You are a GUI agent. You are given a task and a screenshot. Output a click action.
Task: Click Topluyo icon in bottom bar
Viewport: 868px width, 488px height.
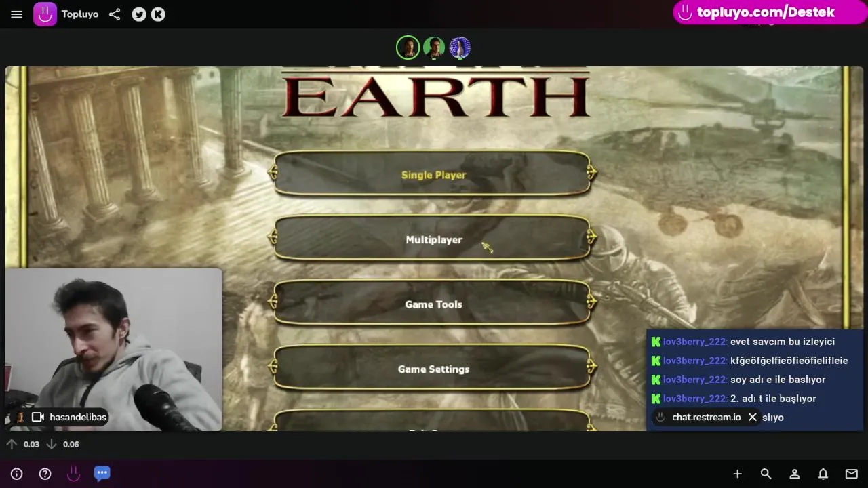[x=73, y=474]
